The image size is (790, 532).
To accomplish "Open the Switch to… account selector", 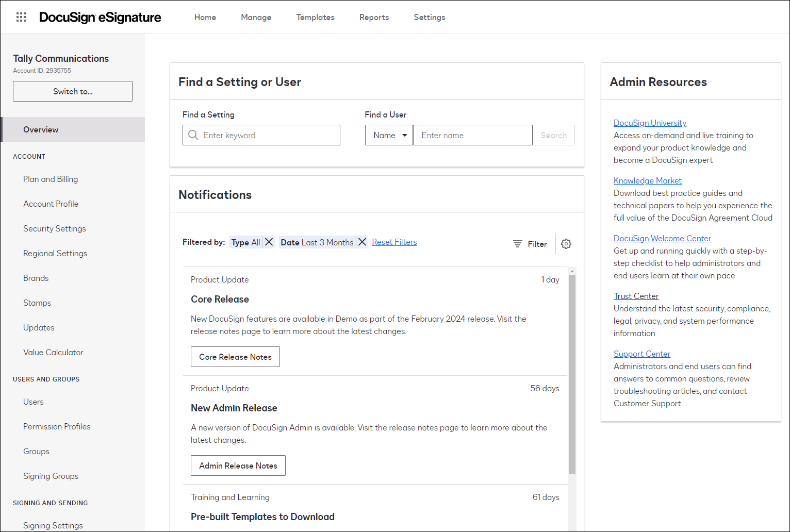I will coord(73,91).
